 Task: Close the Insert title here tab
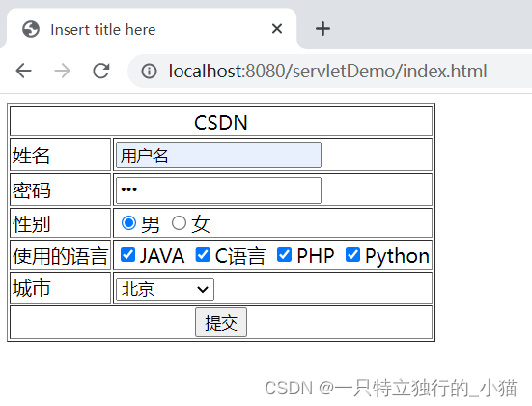point(277,29)
